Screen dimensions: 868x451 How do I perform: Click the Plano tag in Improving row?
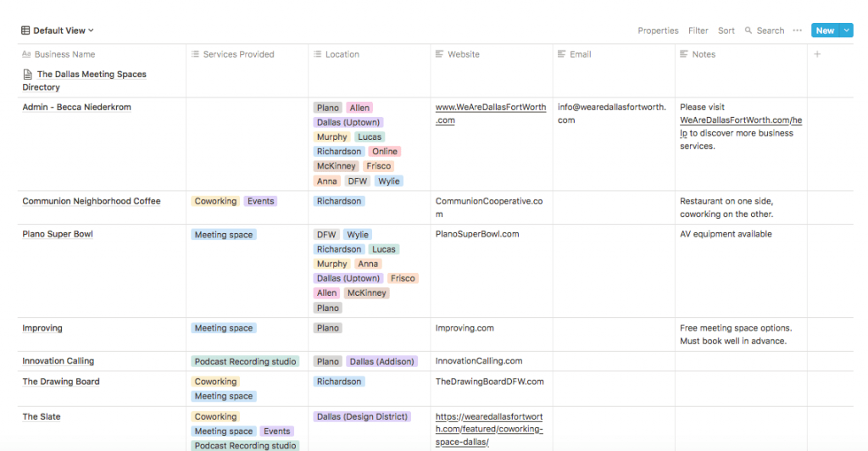tap(328, 328)
